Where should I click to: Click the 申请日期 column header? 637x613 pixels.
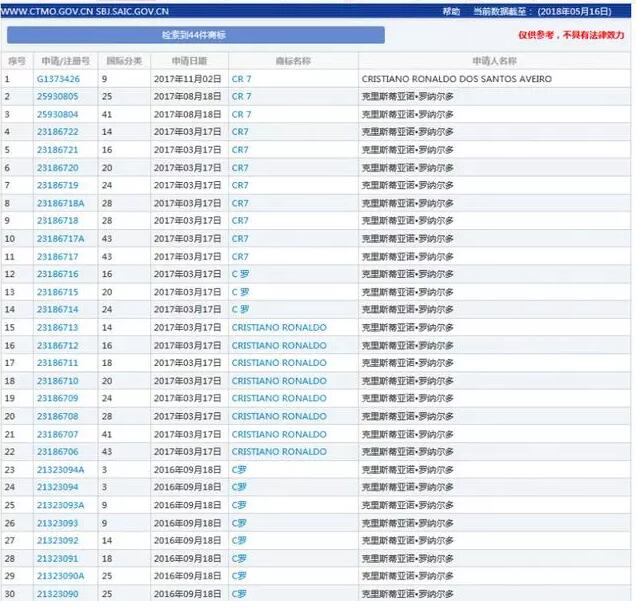pyautogui.click(x=189, y=61)
